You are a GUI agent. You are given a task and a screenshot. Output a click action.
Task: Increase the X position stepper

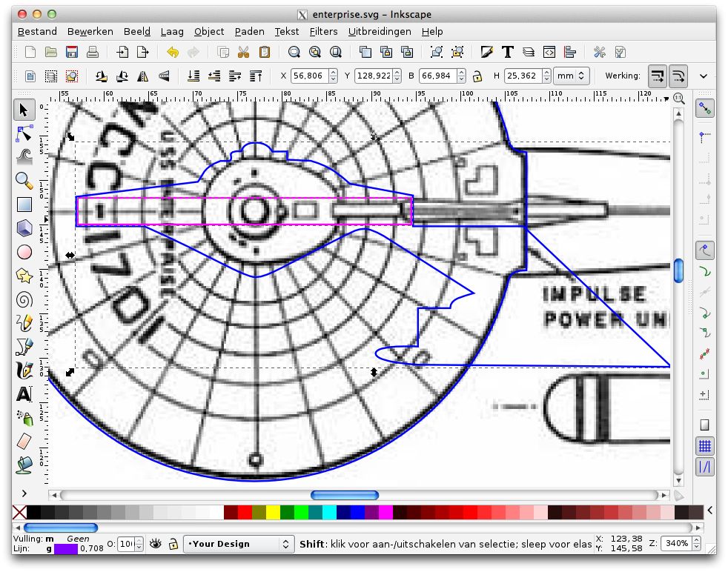[333, 73]
